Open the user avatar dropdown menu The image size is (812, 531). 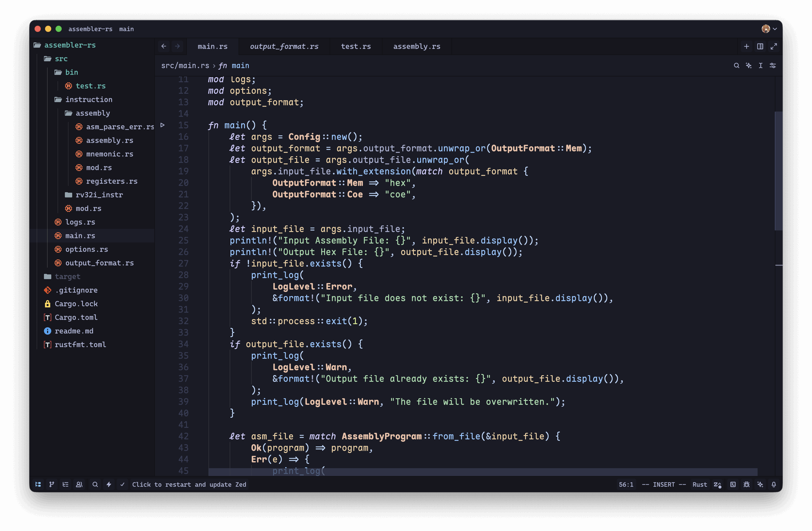click(x=769, y=29)
